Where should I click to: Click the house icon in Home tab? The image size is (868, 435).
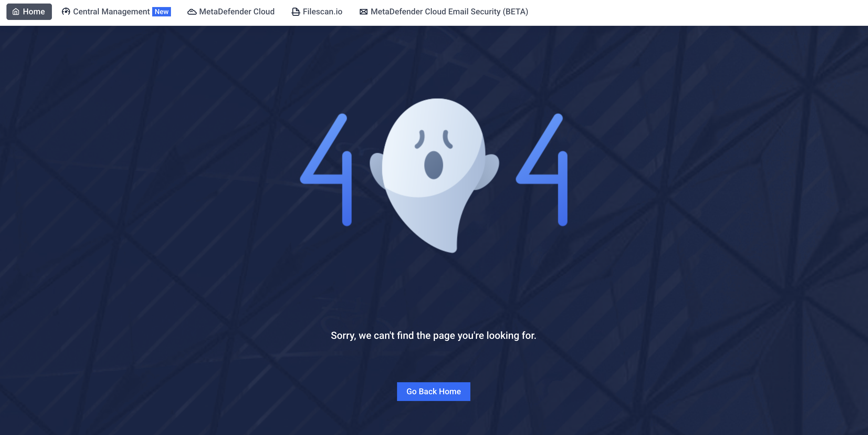pos(16,12)
